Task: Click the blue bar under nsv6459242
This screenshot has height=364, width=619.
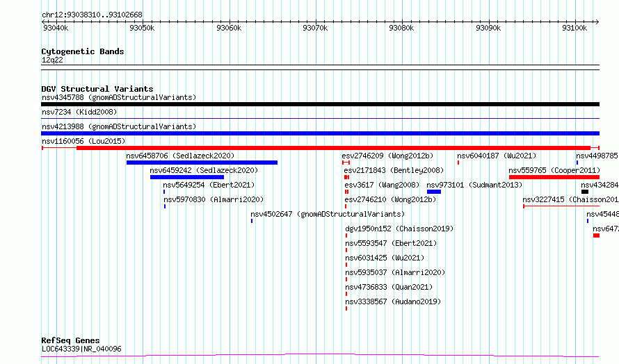Action: pos(186,177)
